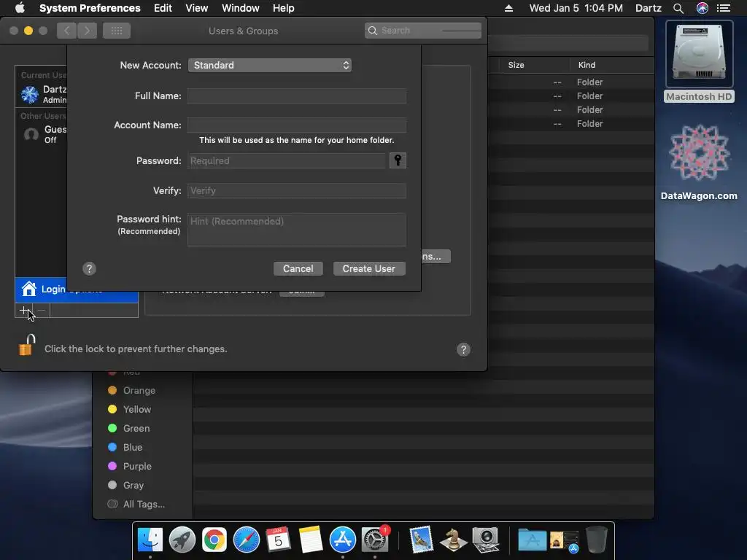The height and width of the screenshot is (560, 747).
Task: Show all preferences grid button
Action: click(117, 31)
